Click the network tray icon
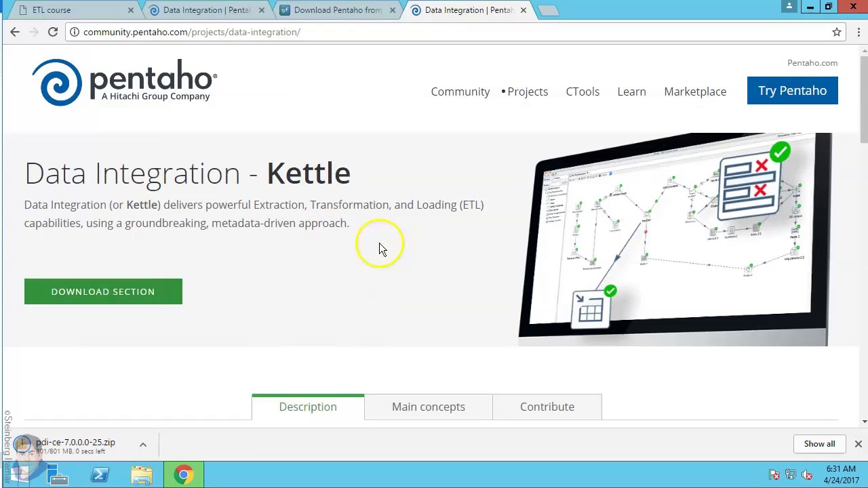 [791, 475]
